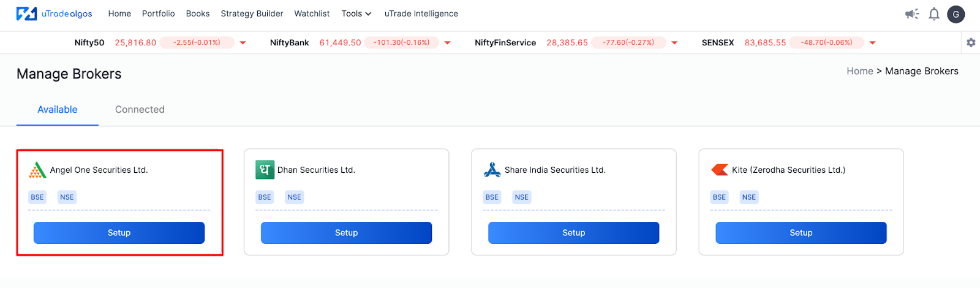This screenshot has height=288, width=980.
Task: Open the Books menu item
Action: [x=198, y=13]
